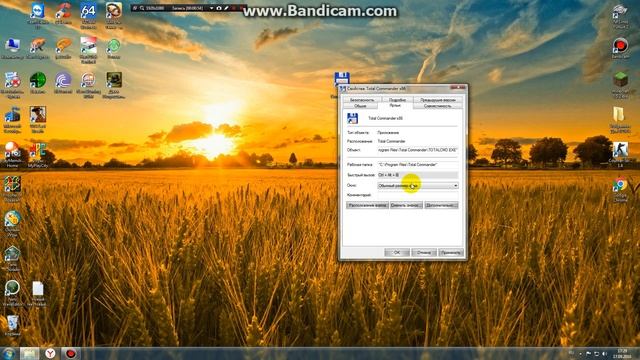Launch Yandex browser from the taskbar
The image size is (640, 360).
[x=50, y=353]
